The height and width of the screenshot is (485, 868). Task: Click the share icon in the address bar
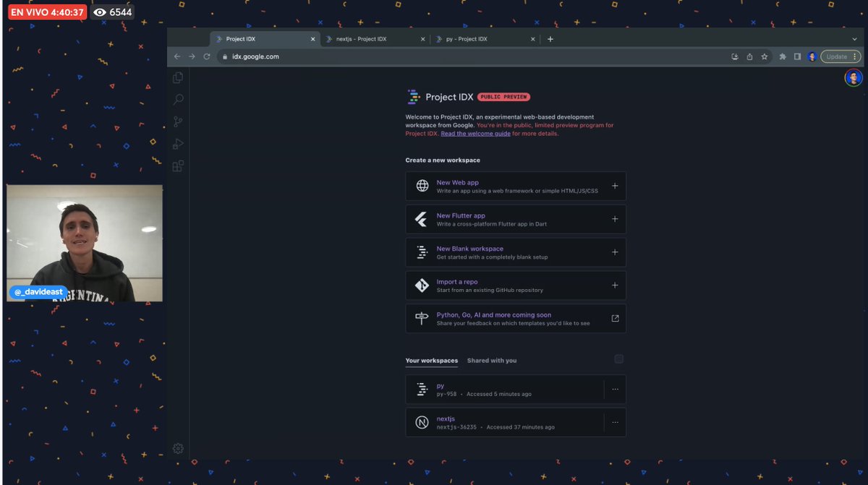pyautogui.click(x=749, y=56)
